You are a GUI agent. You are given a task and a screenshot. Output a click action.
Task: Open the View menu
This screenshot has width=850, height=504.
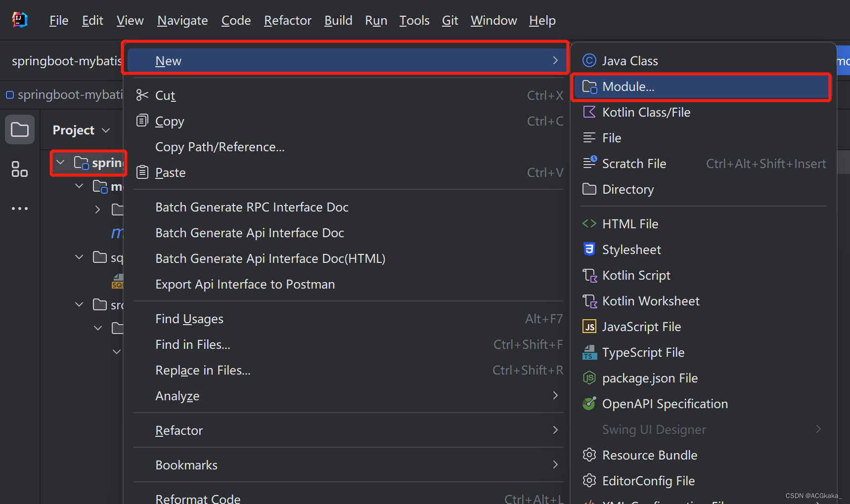pos(130,20)
